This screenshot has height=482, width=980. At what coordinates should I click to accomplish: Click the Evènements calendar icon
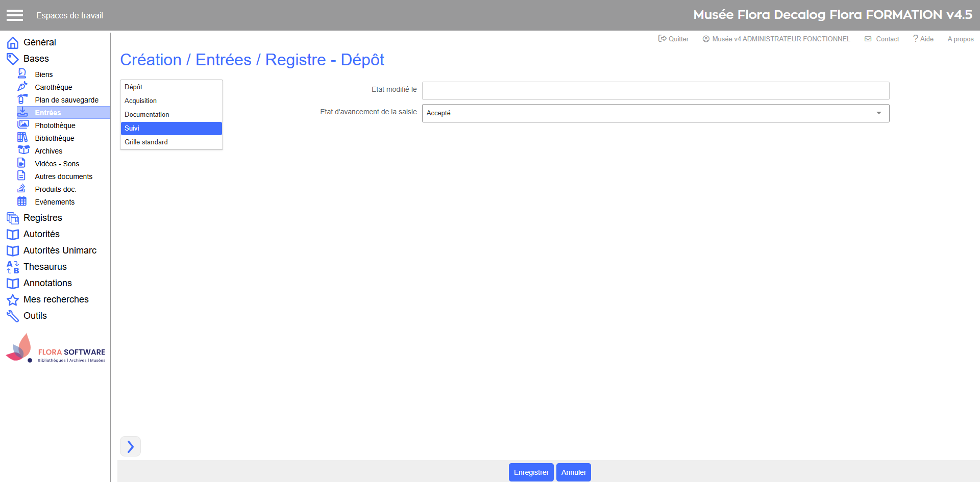(22, 201)
